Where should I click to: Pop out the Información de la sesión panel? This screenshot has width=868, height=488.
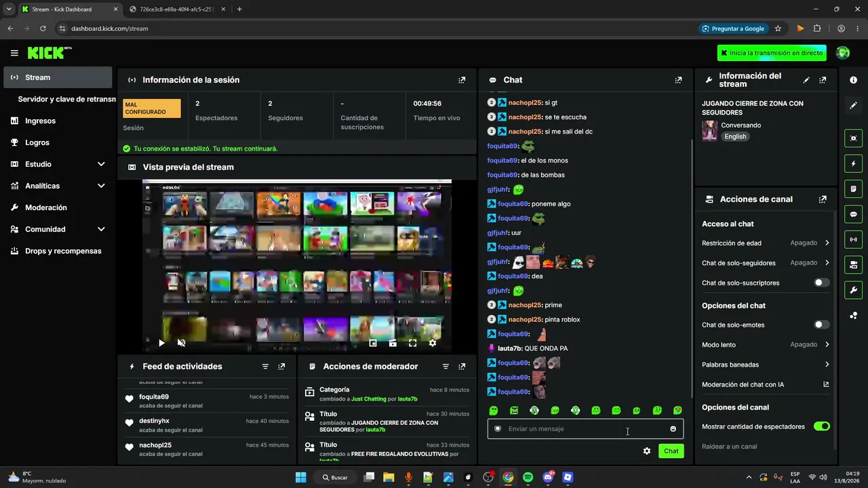pyautogui.click(x=462, y=80)
